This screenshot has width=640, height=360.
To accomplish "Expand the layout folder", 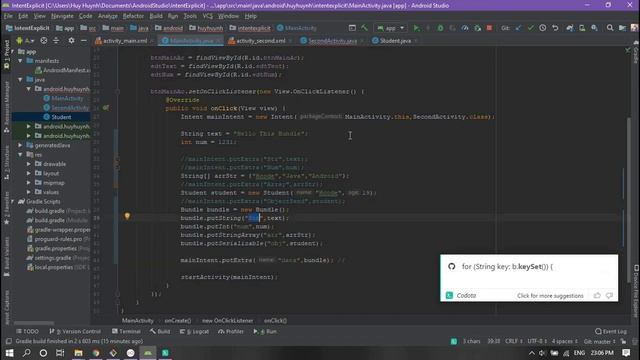I will point(29,173).
